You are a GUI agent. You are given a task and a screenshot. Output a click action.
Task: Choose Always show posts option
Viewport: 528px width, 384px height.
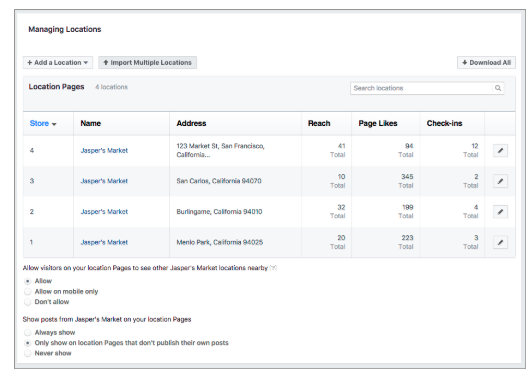(28, 332)
